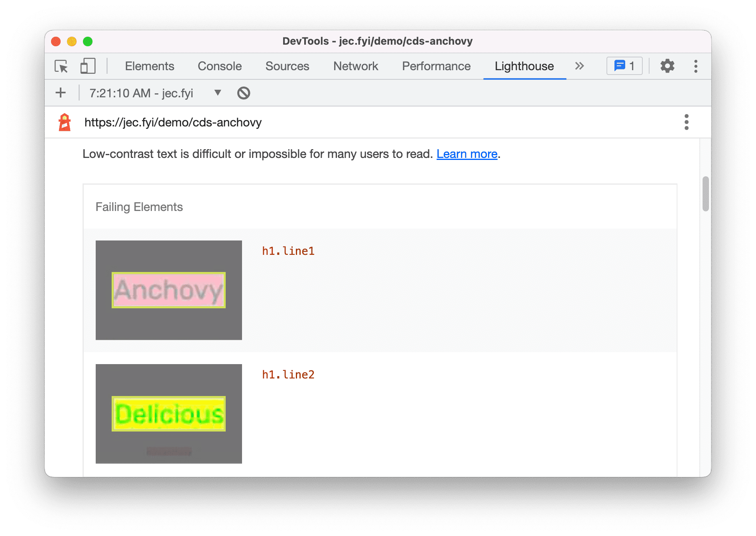Click the Anchovy screenshot thumbnail
This screenshot has width=756, height=536.
tap(168, 290)
